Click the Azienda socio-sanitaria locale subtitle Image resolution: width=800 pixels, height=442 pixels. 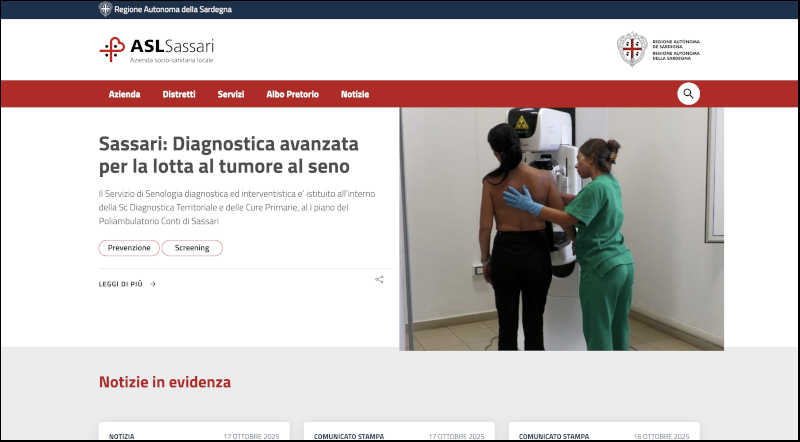click(172, 60)
